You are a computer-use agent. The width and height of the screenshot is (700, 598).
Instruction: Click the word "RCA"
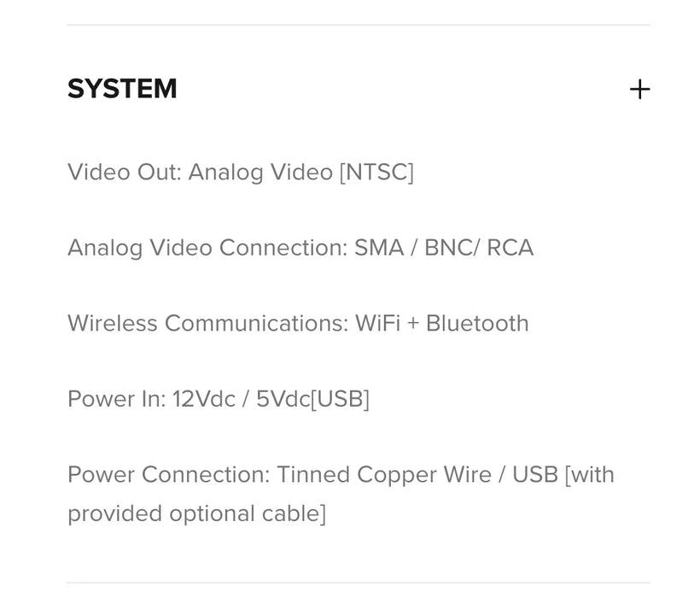[510, 248]
